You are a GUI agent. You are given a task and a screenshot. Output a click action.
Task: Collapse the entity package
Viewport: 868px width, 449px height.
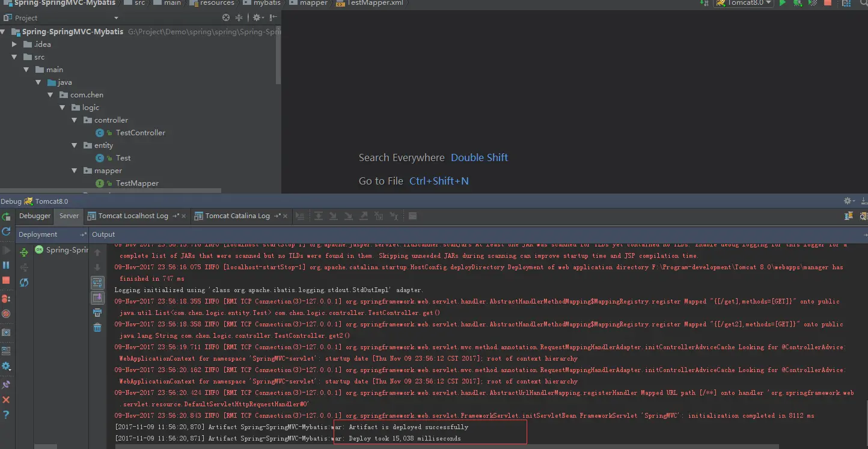pos(75,145)
